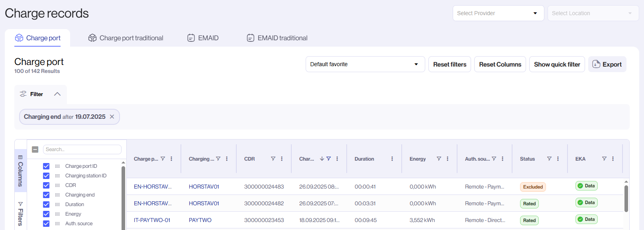Switch to the Charge port traditional tab
The image size is (644, 230).
point(126,38)
